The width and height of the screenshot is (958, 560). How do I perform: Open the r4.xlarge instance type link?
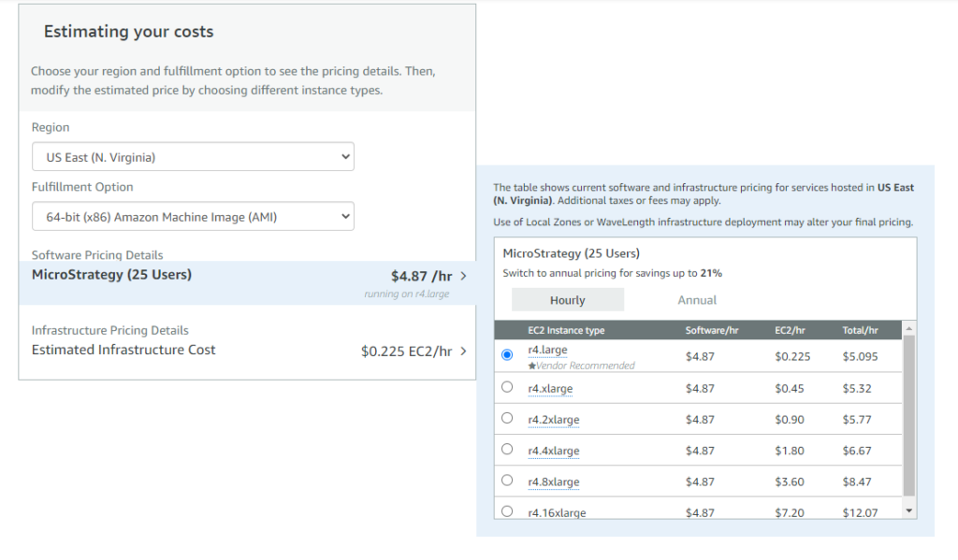pyautogui.click(x=550, y=388)
